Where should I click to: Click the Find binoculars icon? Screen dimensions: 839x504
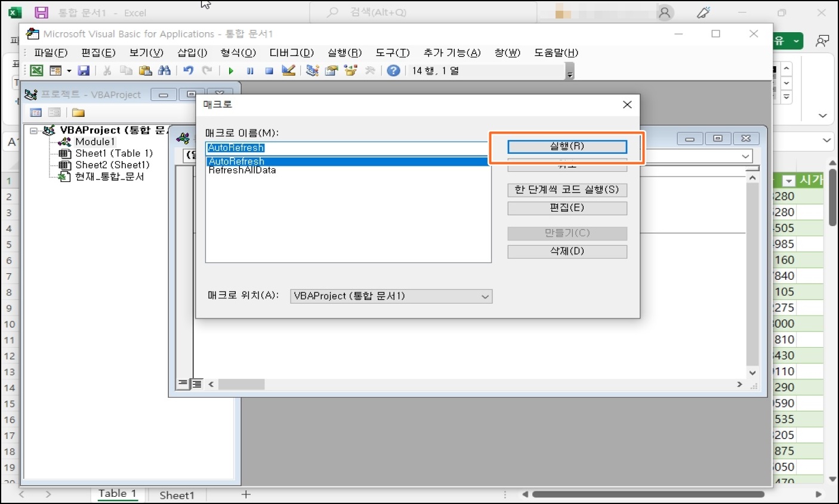click(164, 71)
